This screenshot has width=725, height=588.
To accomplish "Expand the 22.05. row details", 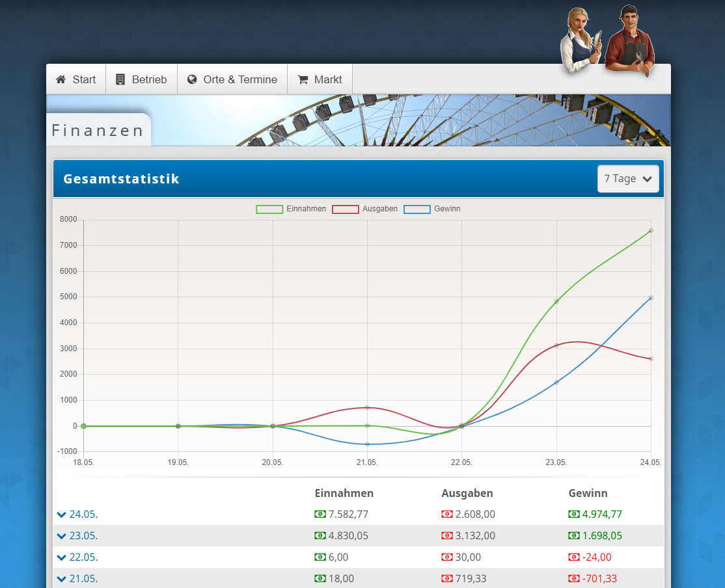I will [x=62, y=557].
